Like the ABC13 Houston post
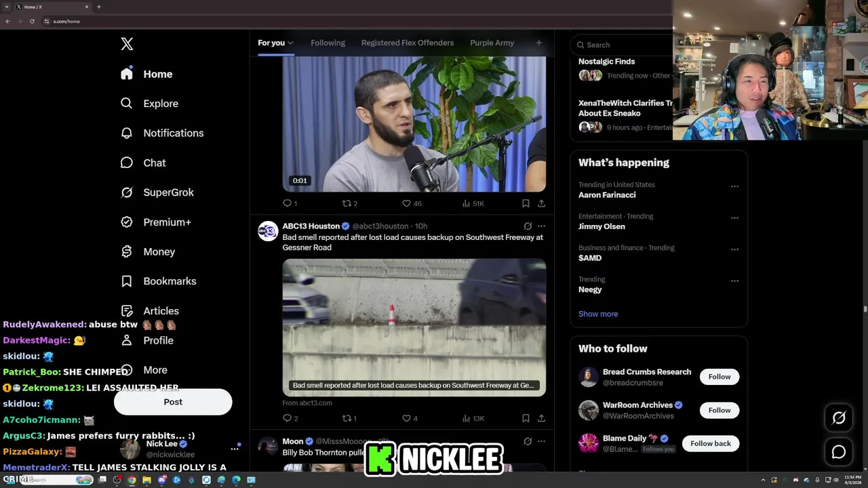868x488 pixels. [410, 418]
